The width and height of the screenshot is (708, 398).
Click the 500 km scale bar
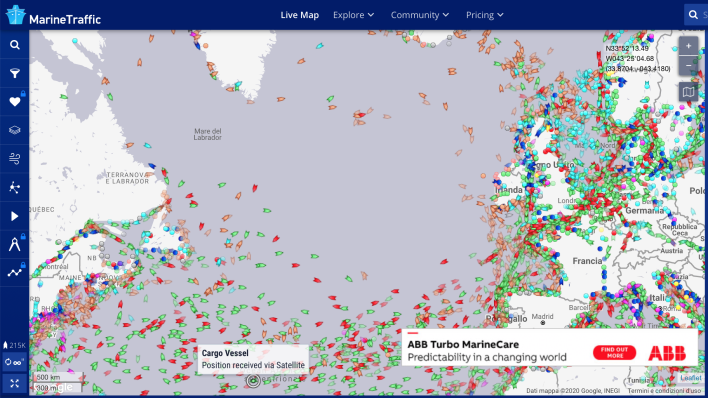[x=57, y=378]
